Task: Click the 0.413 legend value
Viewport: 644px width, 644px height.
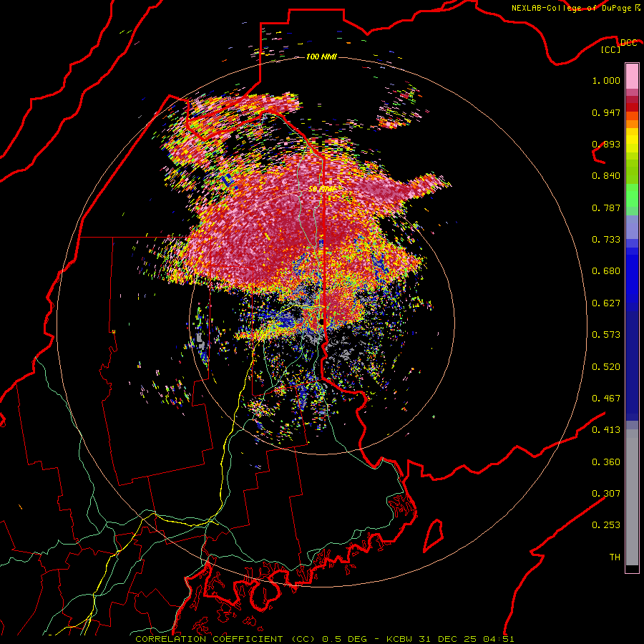Action: [x=606, y=430]
